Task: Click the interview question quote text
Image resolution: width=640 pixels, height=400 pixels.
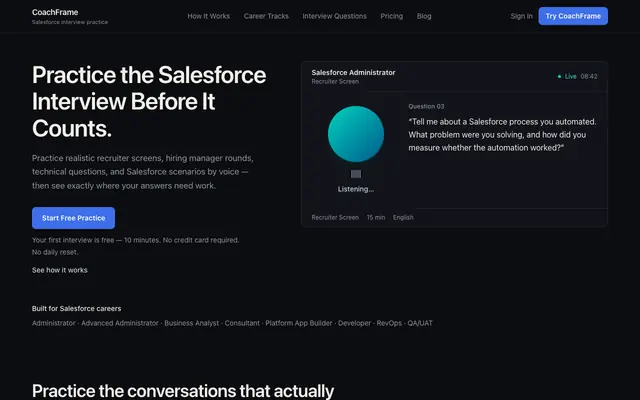Action: pyautogui.click(x=502, y=135)
